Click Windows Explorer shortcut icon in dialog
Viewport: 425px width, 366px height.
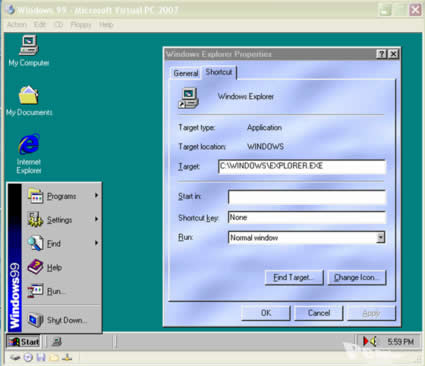(188, 98)
